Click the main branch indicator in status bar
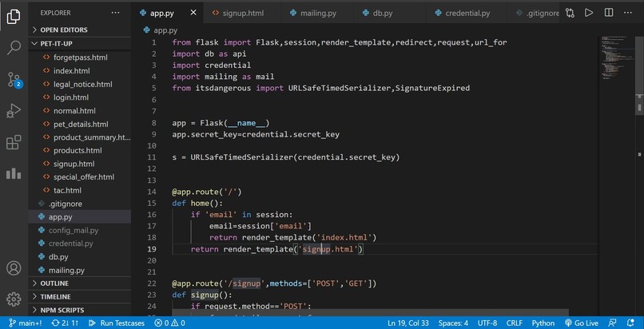This screenshot has width=644, height=329. pos(25,323)
